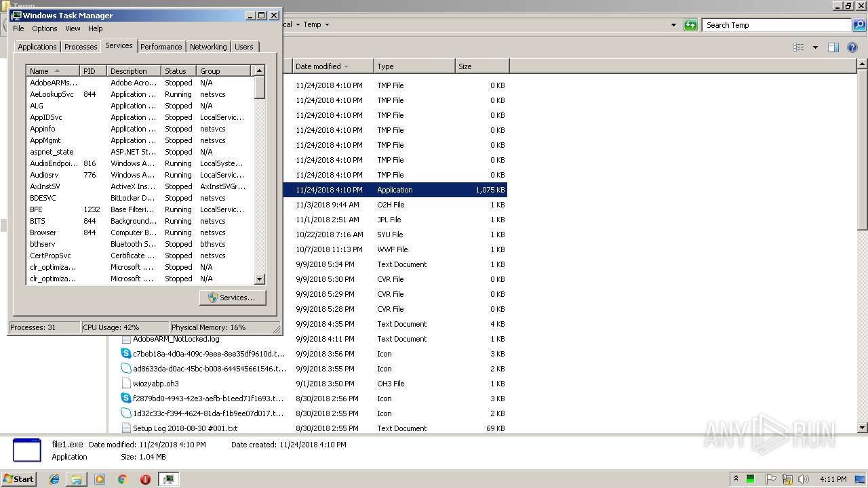Switch to the Users tab
The height and width of the screenshot is (488, 868).
point(244,47)
